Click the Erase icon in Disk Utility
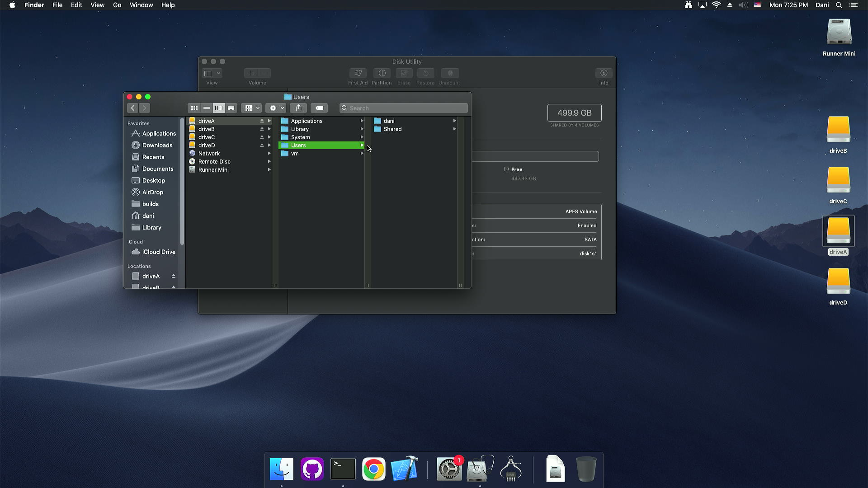The image size is (868, 488). tap(404, 73)
